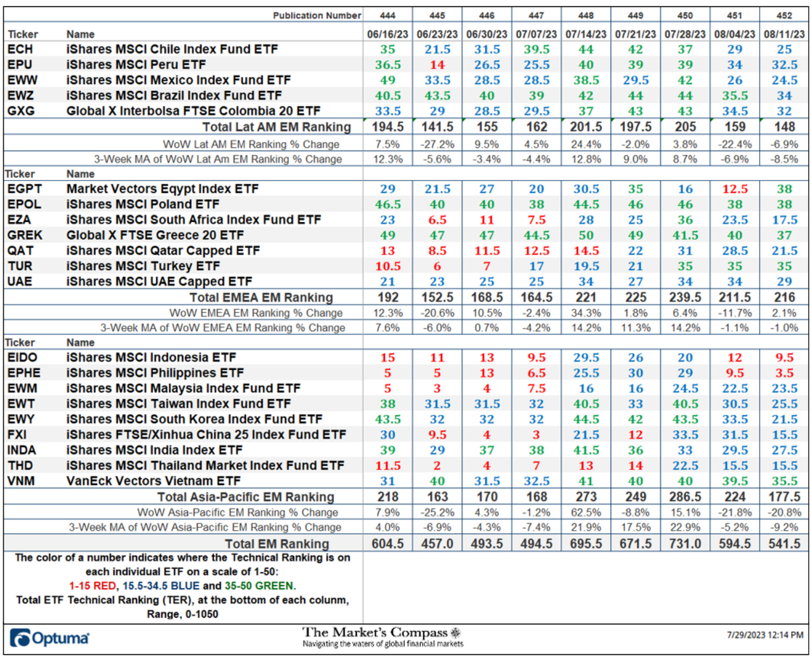
Task: Click WoW EMEA change value 34.3%
Action: (x=586, y=313)
